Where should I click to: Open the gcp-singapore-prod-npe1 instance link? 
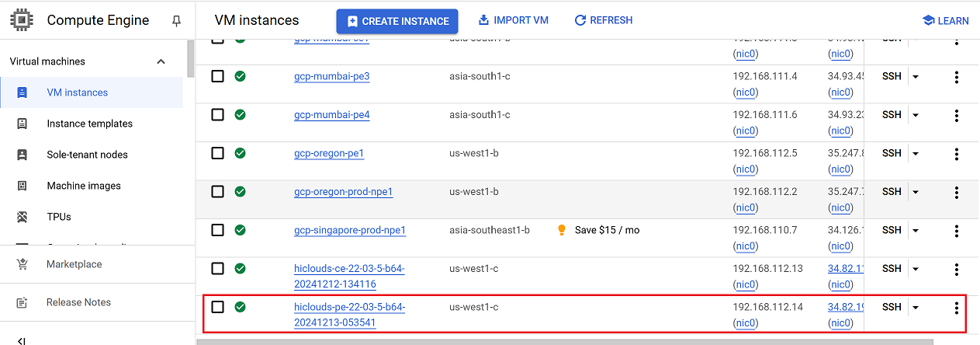pyautogui.click(x=350, y=230)
